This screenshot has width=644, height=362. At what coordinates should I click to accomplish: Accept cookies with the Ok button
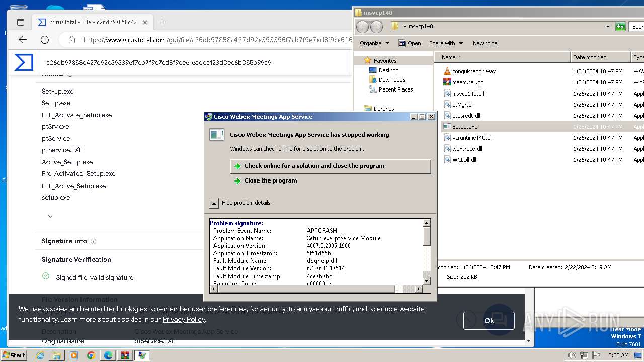(x=489, y=321)
